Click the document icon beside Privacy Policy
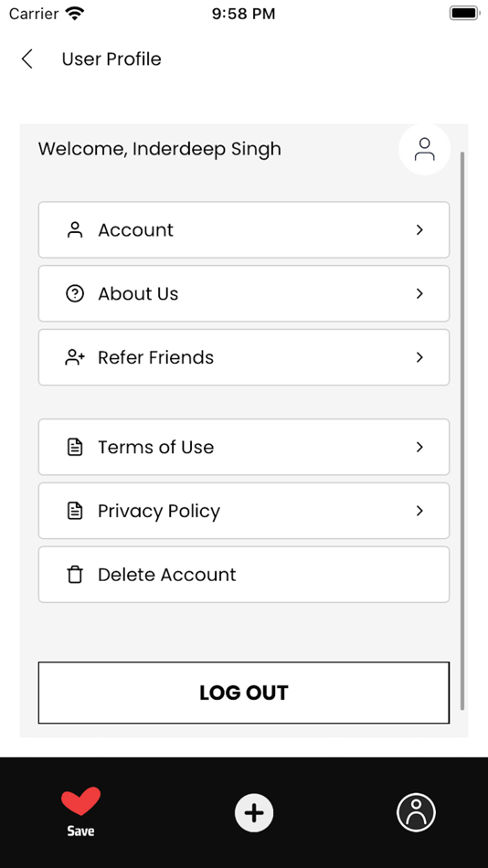This screenshot has width=488, height=868. [x=75, y=511]
